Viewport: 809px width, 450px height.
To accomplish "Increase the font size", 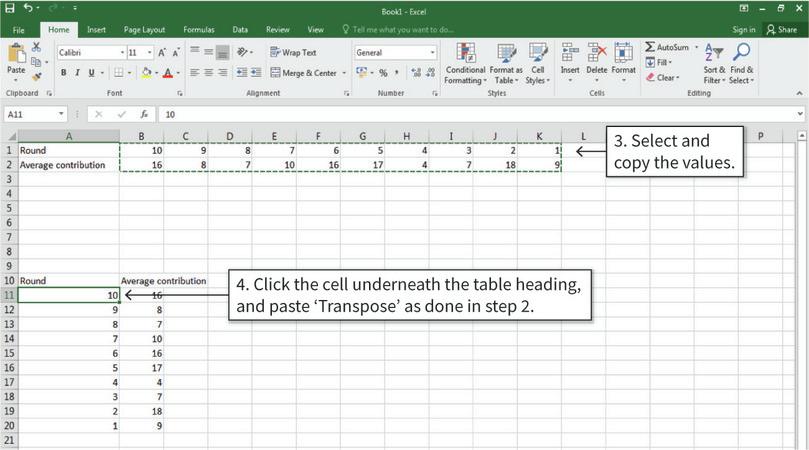I will [x=162, y=53].
